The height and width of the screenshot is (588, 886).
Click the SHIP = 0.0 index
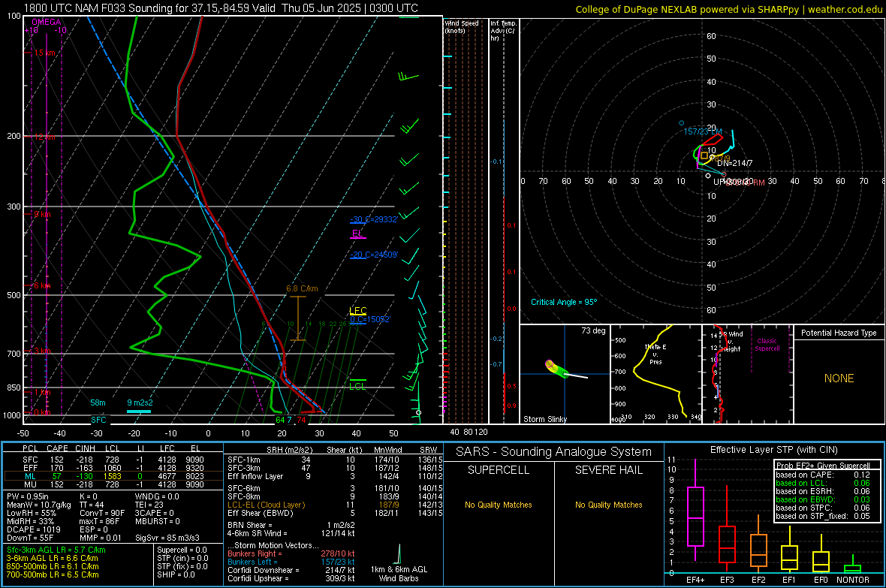click(x=176, y=574)
